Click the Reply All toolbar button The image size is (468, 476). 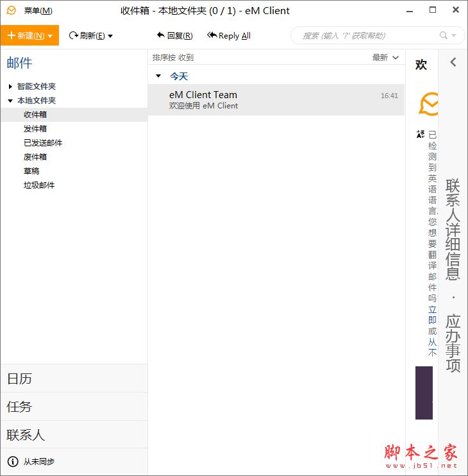(229, 36)
